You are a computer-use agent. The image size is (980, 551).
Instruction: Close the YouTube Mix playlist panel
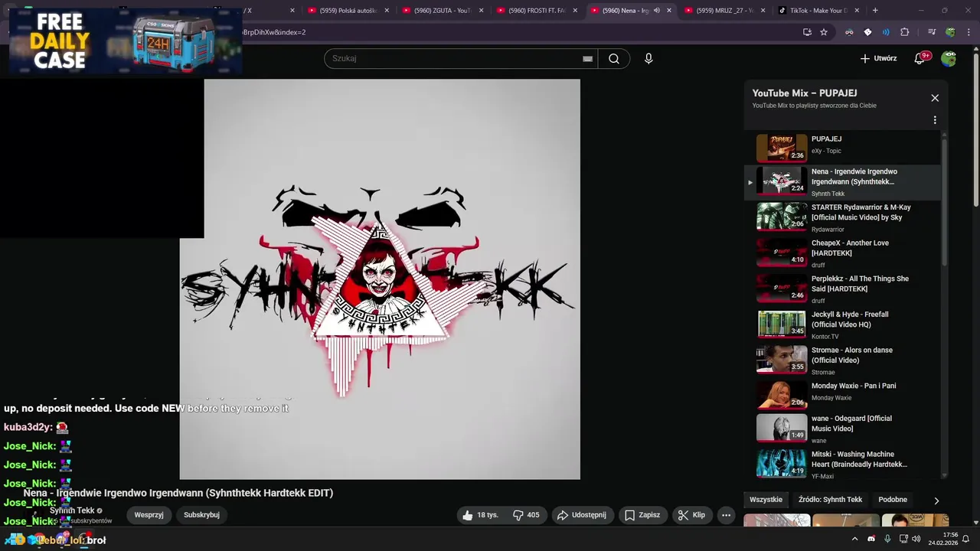935,98
